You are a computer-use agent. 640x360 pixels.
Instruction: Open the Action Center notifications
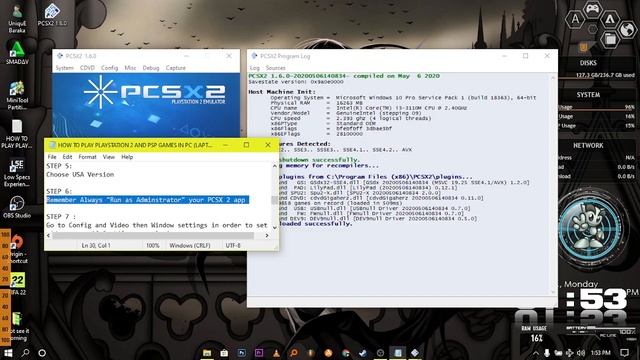click(624, 353)
